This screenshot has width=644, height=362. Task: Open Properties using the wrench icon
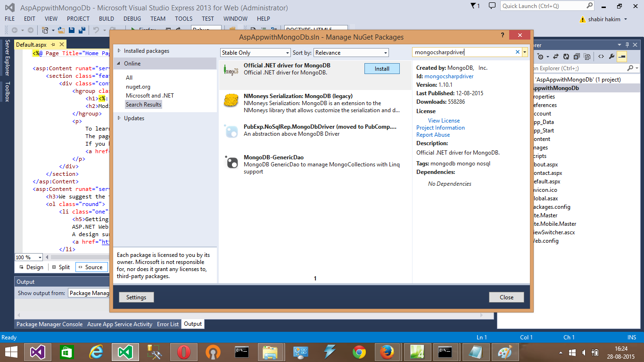[x=612, y=57]
